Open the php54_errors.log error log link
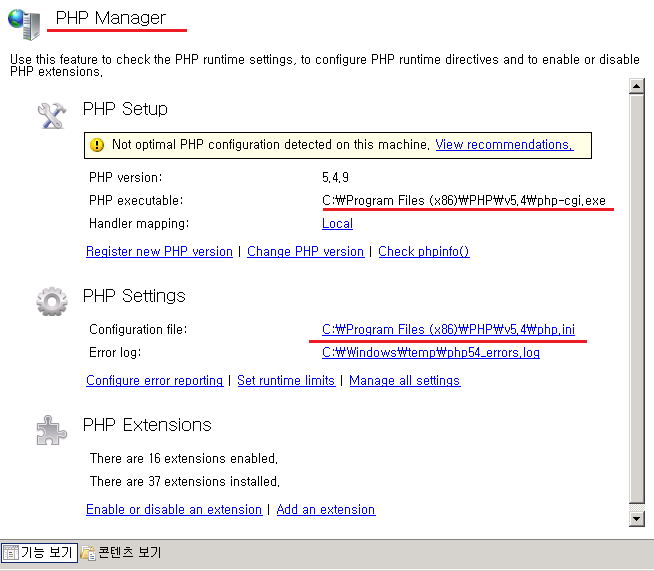Image resolution: width=654 pixels, height=571 pixels. click(x=431, y=352)
